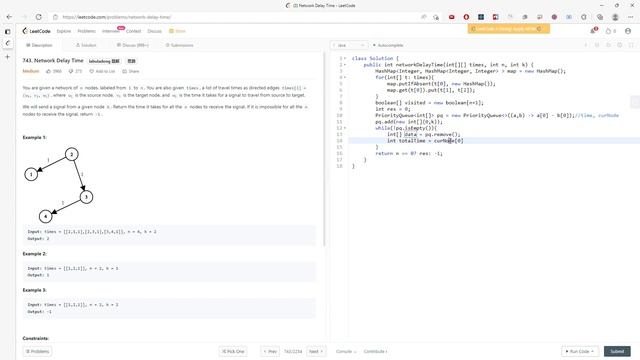Reload the page with the refresh icon

(x=38, y=17)
